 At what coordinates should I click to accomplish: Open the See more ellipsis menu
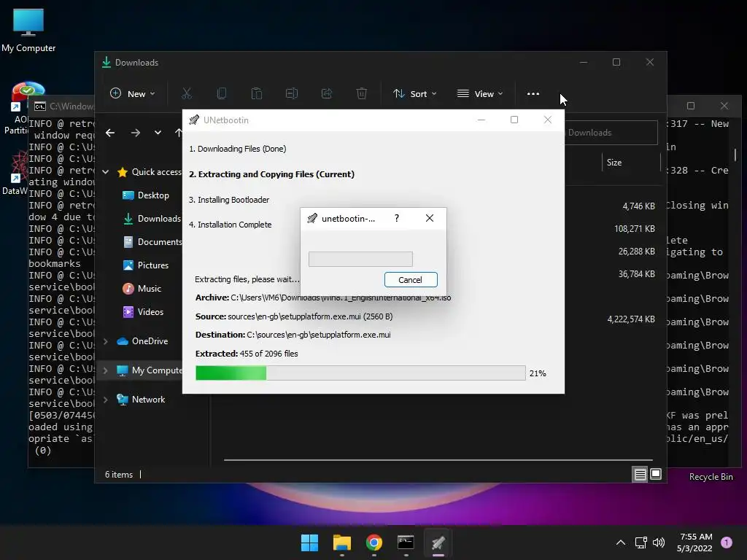[533, 94]
